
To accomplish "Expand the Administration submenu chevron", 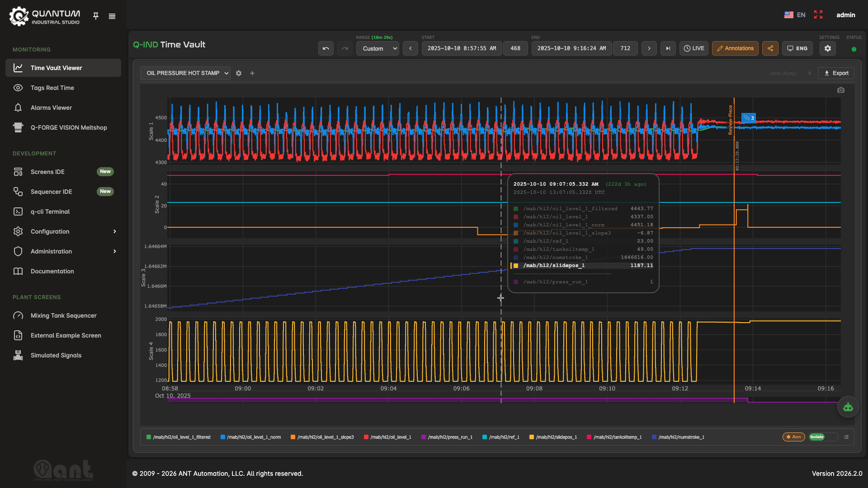I will point(115,251).
